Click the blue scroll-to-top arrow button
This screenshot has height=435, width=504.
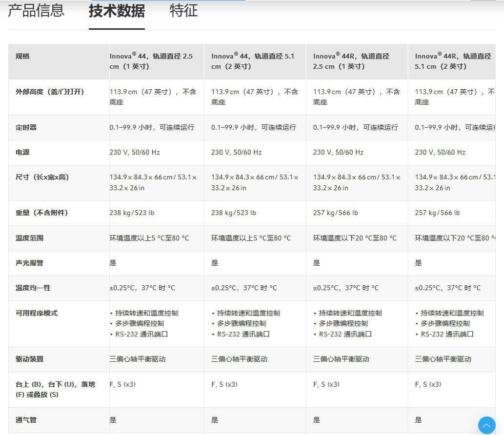pos(486,425)
